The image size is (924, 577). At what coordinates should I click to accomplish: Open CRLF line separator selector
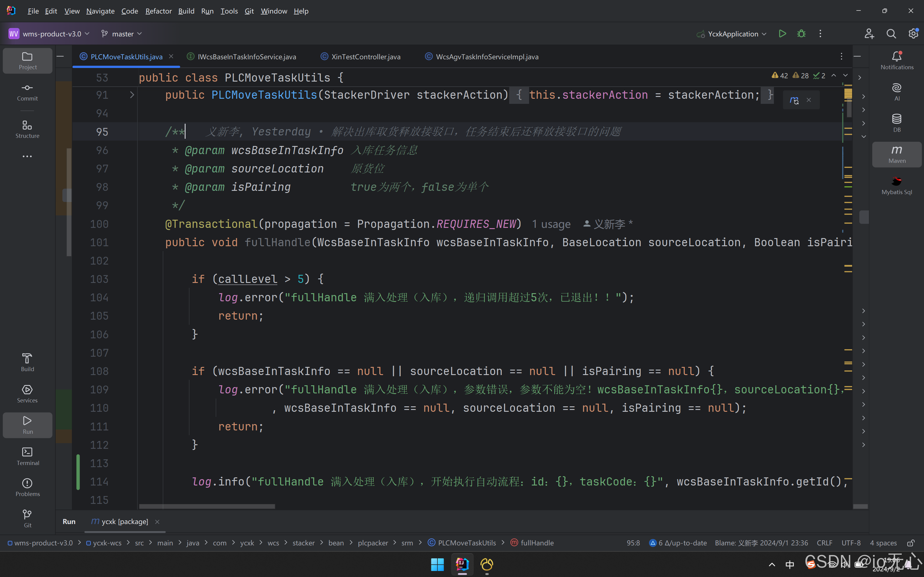point(824,543)
